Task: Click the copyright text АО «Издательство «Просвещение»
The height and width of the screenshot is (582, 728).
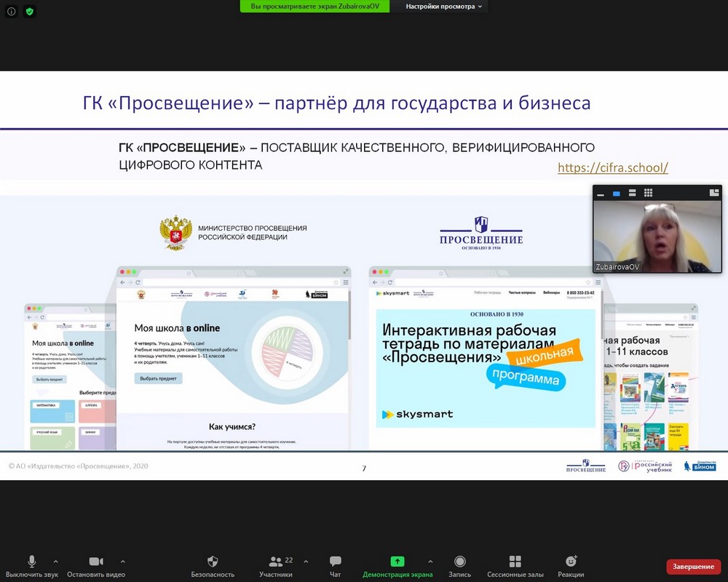Action: click(x=78, y=466)
